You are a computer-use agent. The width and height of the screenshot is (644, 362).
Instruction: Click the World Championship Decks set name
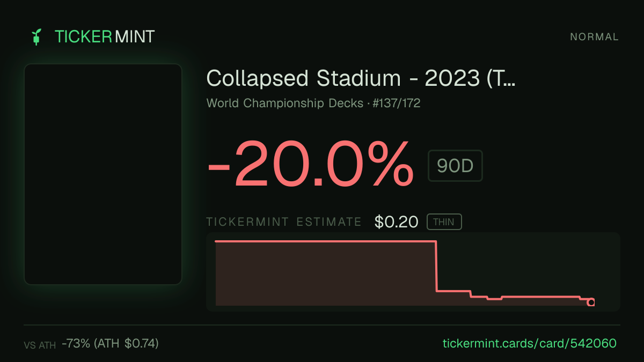(285, 104)
